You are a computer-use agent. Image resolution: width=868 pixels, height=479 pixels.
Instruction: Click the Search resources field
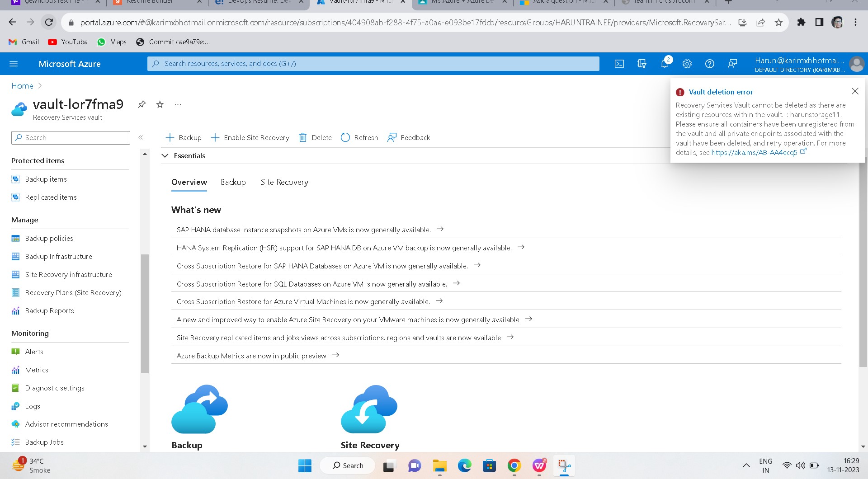click(x=373, y=64)
